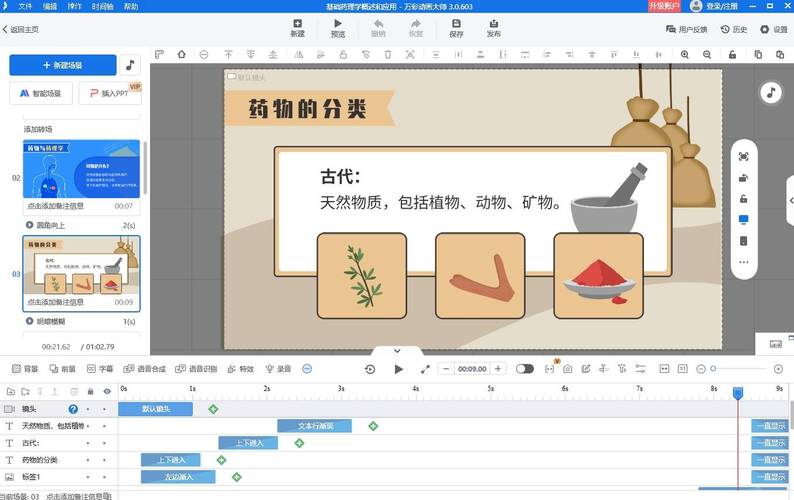Click the round music button at canvas top-right

(x=770, y=92)
